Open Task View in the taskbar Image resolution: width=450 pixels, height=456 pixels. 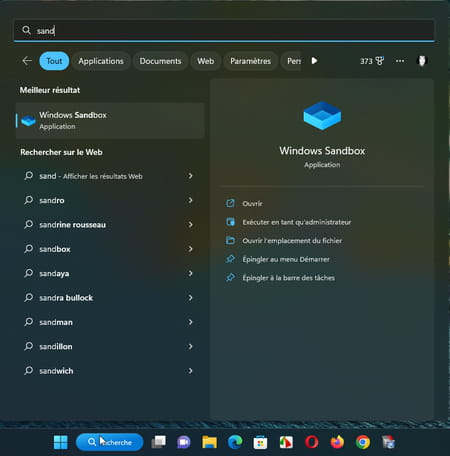pyautogui.click(x=159, y=442)
